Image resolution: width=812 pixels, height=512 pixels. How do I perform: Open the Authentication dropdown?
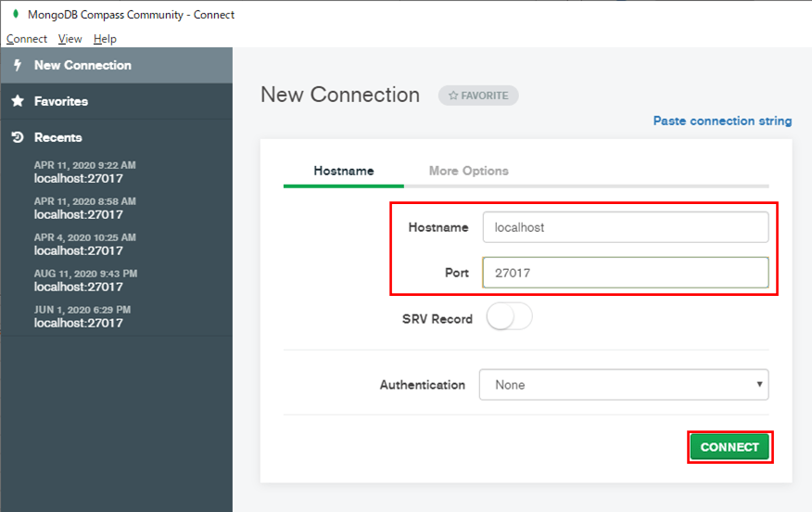click(x=623, y=385)
